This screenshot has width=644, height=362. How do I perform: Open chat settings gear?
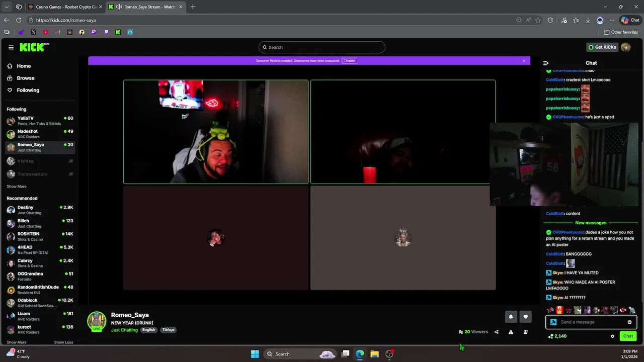[x=612, y=336]
